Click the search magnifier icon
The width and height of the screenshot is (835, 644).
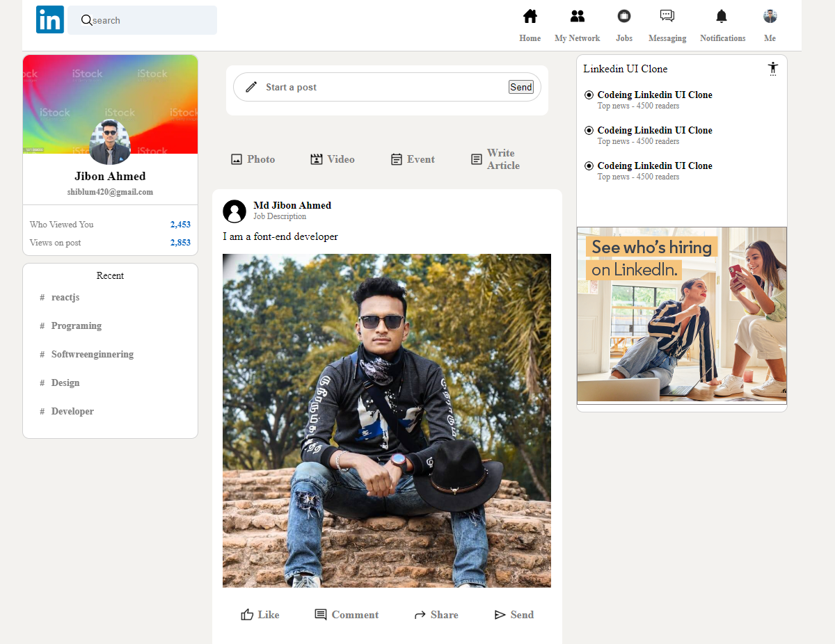click(87, 20)
